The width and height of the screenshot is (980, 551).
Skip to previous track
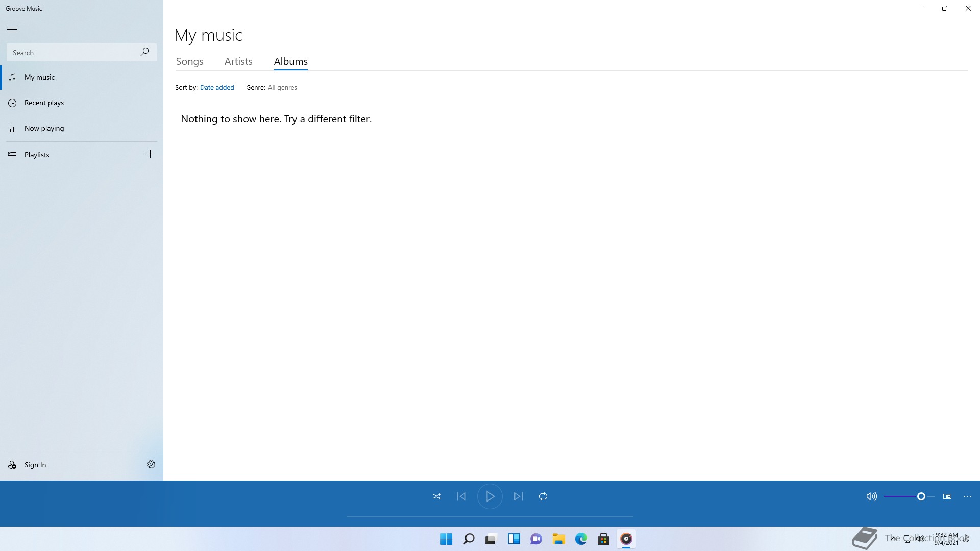461,496
